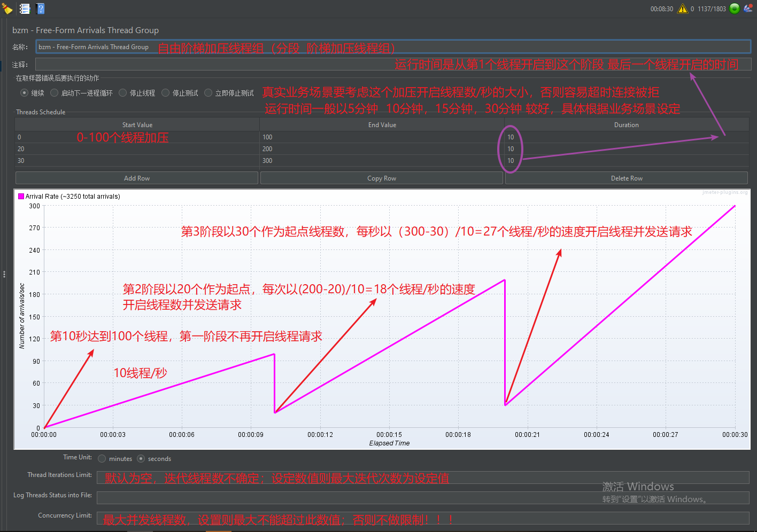Click the Elapsed Time axis label
Viewport: 757px width, 532px height.
[389, 443]
